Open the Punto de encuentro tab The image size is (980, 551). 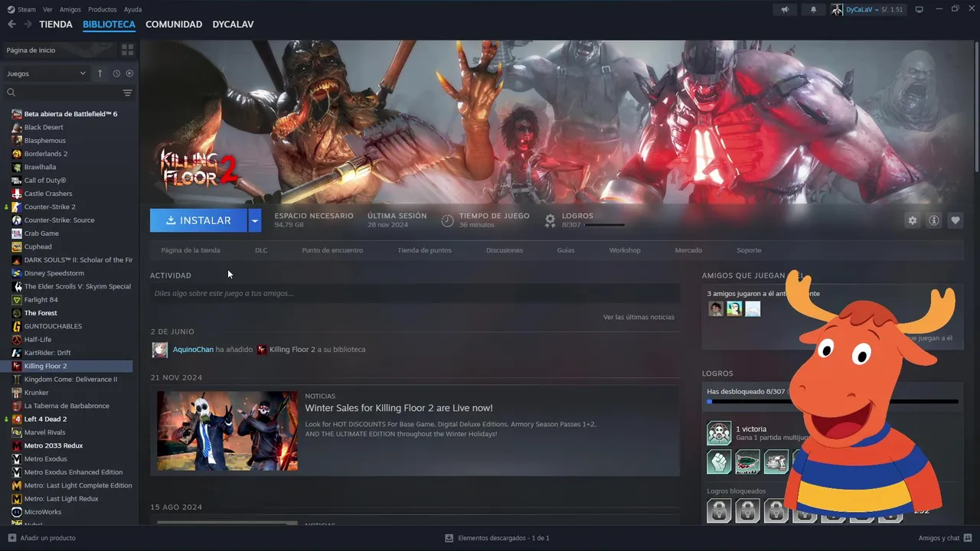(332, 250)
